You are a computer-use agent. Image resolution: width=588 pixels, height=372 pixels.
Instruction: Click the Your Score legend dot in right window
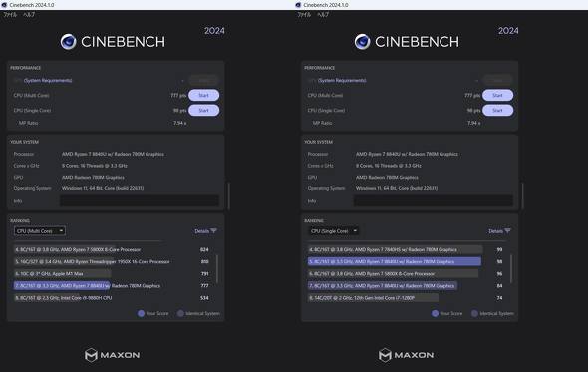tap(435, 313)
